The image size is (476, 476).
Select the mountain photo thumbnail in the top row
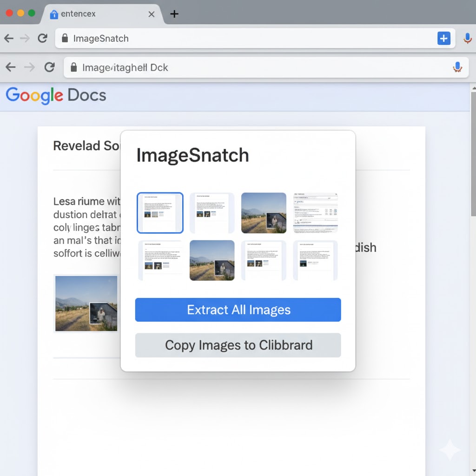(x=264, y=212)
